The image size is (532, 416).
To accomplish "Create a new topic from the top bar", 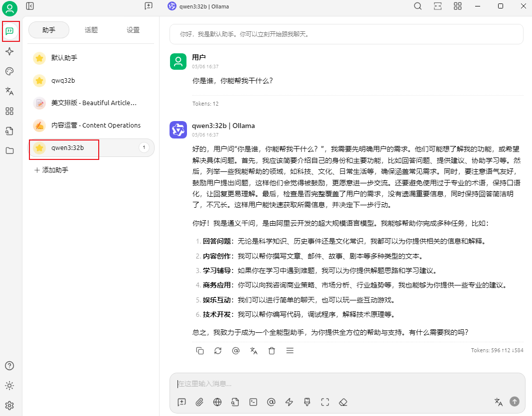I will 149,6.
